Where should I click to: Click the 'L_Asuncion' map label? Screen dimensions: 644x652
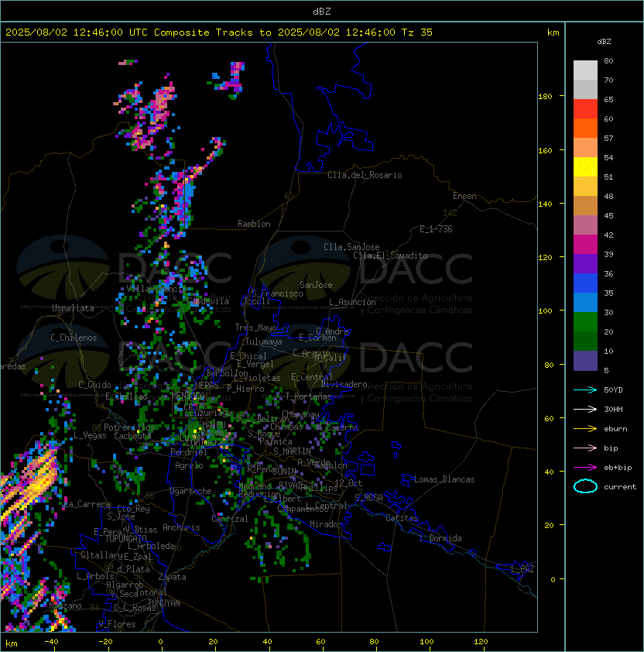pos(352,302)
